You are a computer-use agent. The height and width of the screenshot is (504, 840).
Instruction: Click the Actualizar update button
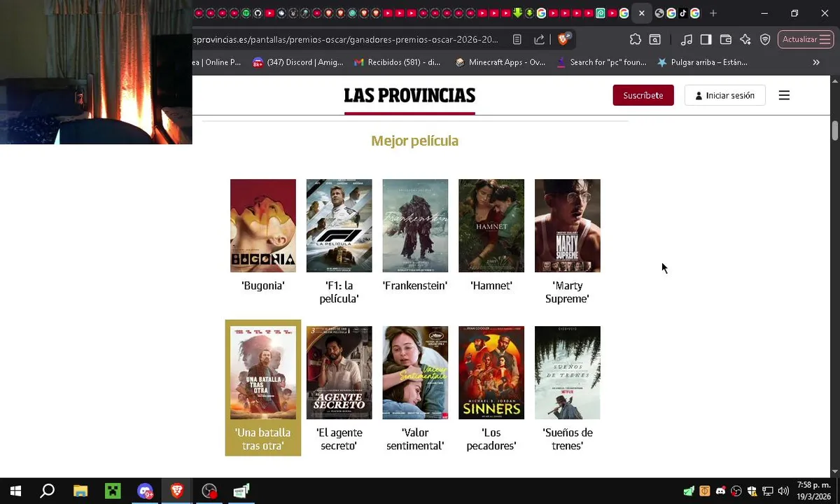click(x=805, y=40)
